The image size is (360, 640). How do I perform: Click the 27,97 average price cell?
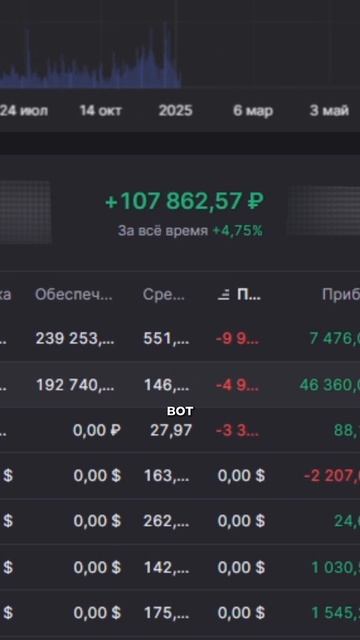[x=171, y=431]
